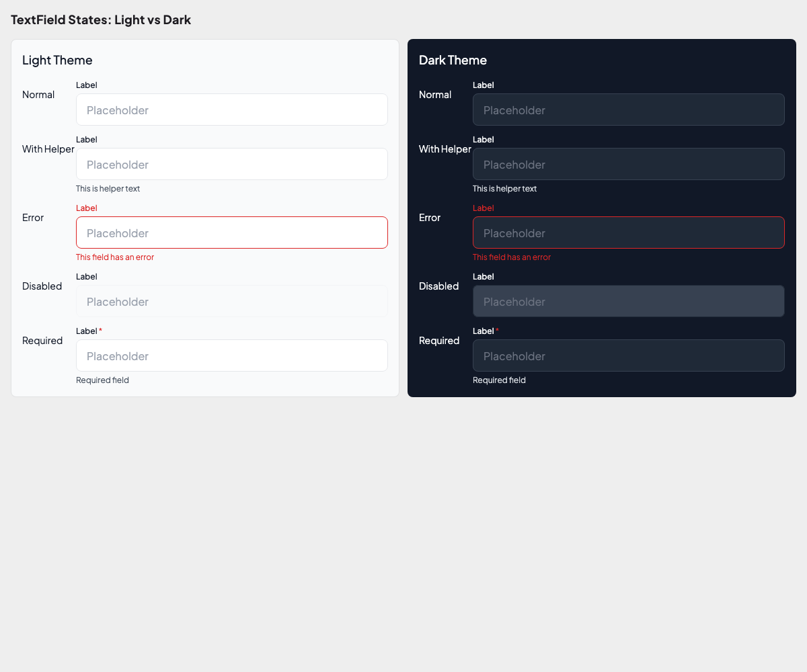Select the red-bordered Error input in Light Theme
The image size is (807, 672).
[231, 233]
